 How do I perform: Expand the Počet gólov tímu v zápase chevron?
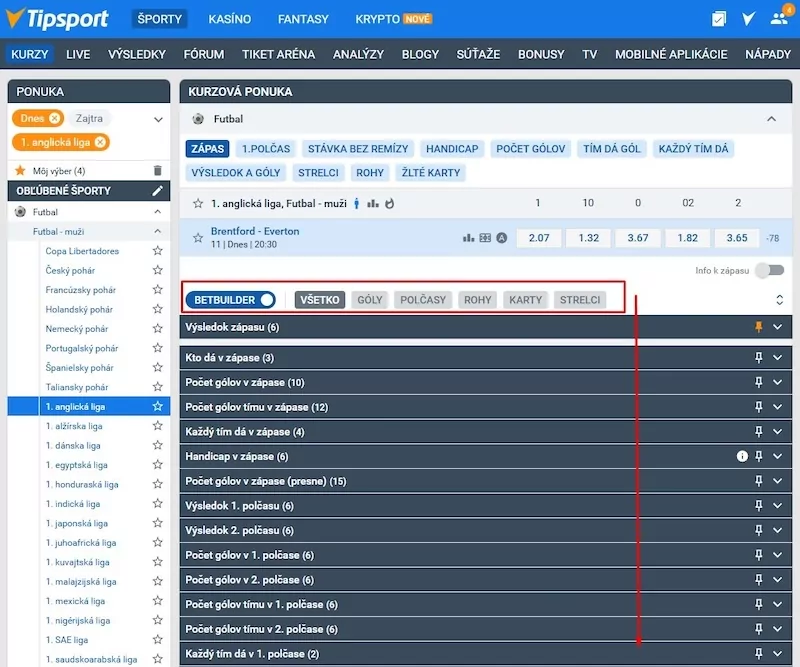point(778,407)
